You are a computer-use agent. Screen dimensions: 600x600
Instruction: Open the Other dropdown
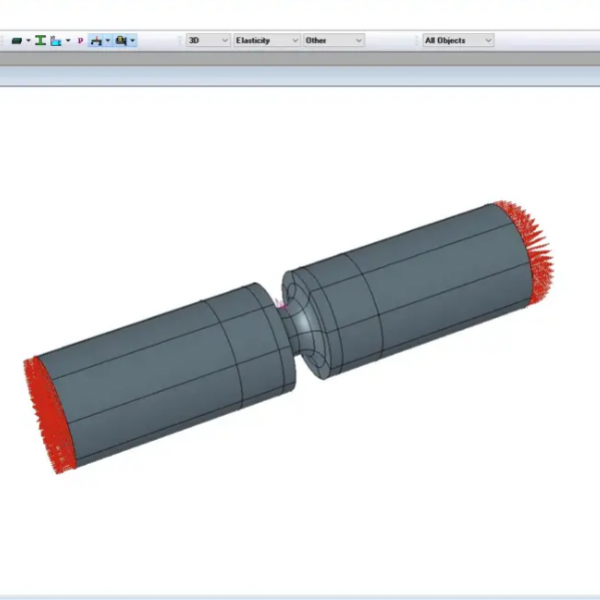pyautogui.click(x=334, y=41)
